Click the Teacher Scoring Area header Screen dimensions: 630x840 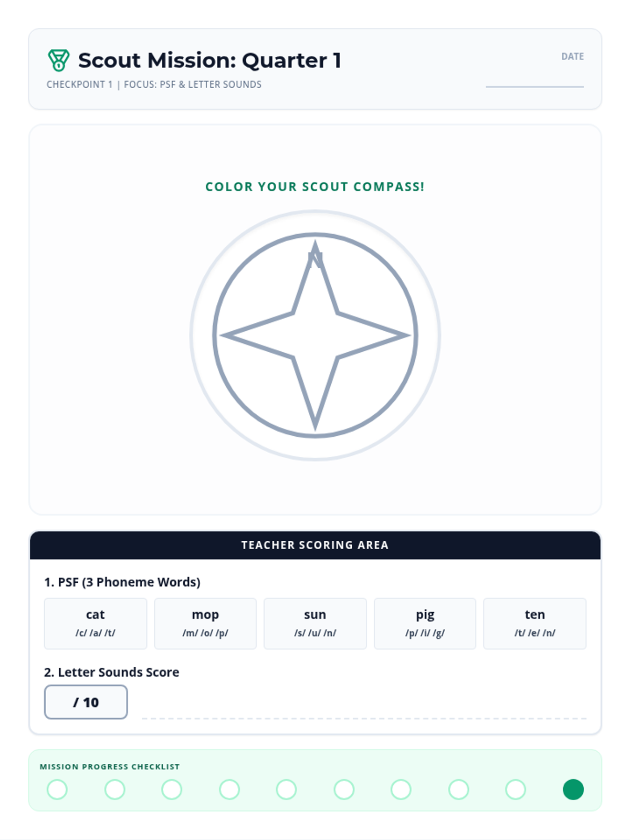(315, 545)
